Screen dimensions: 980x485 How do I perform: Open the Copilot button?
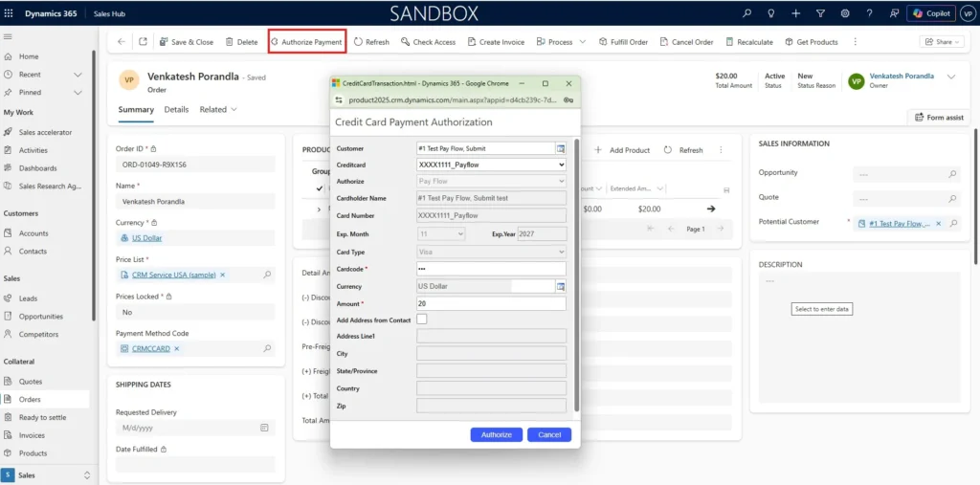coord(931,13)
